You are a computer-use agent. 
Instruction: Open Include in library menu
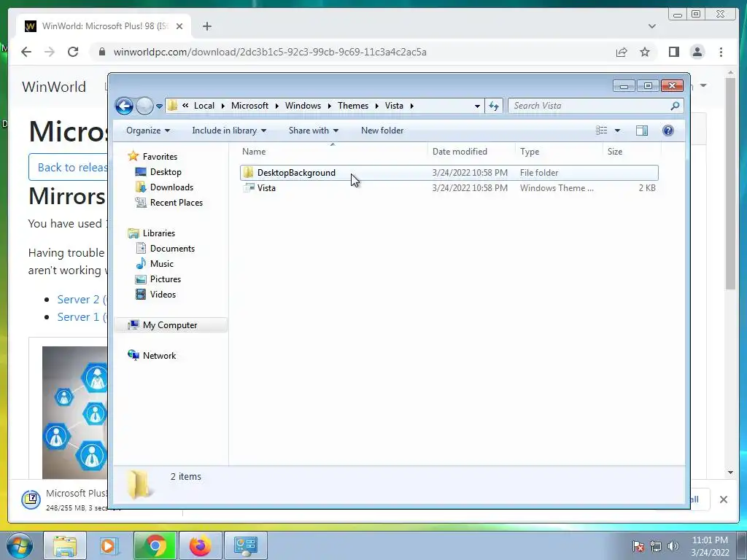pos(229,131)
